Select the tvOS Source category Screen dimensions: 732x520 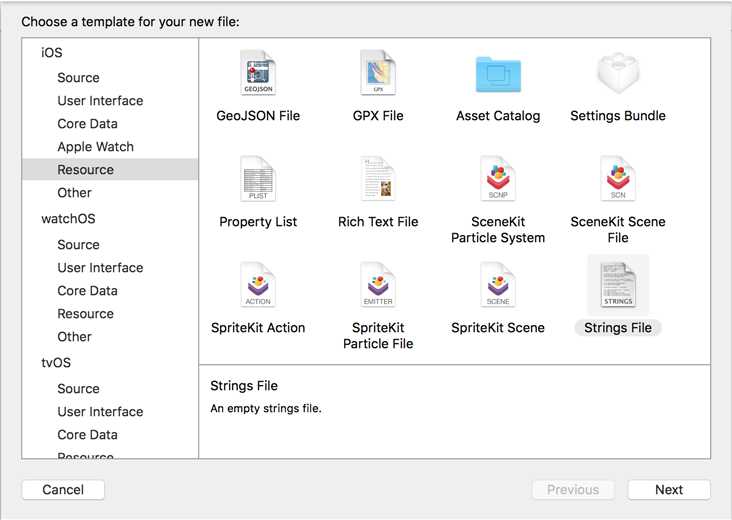coord(78,389)
